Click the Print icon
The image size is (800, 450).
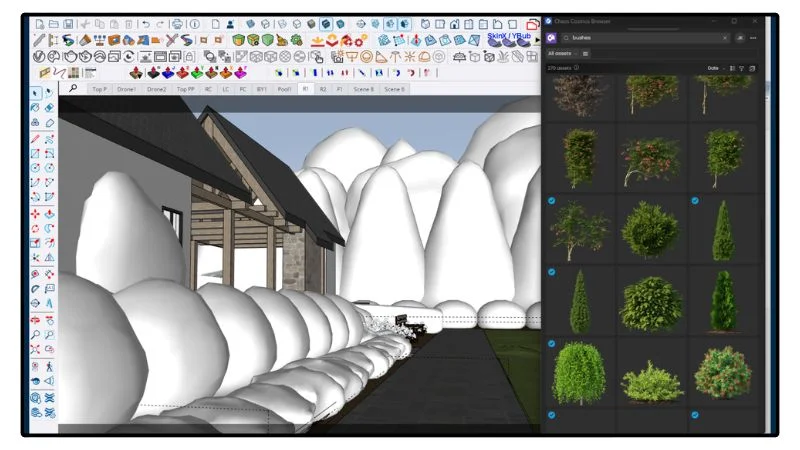pyautogui.click(x=177, y=24)
